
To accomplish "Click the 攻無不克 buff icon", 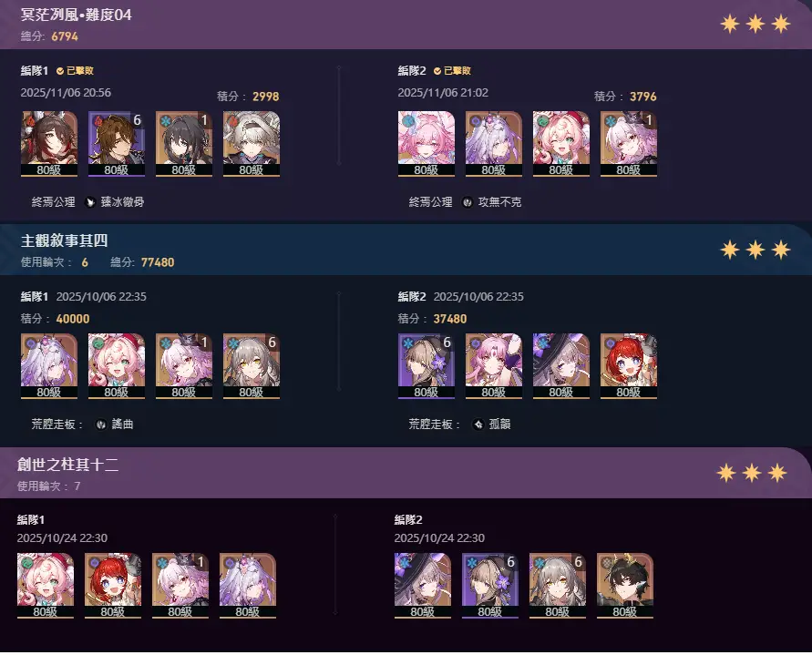I will [x=468, y=202].
